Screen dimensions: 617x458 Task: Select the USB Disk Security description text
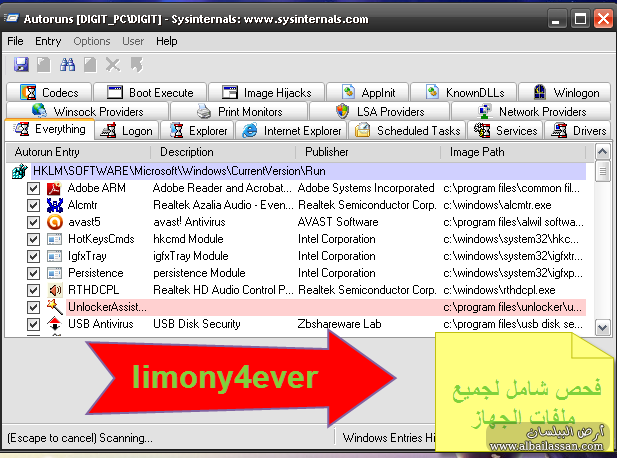(x=197, y=324)
